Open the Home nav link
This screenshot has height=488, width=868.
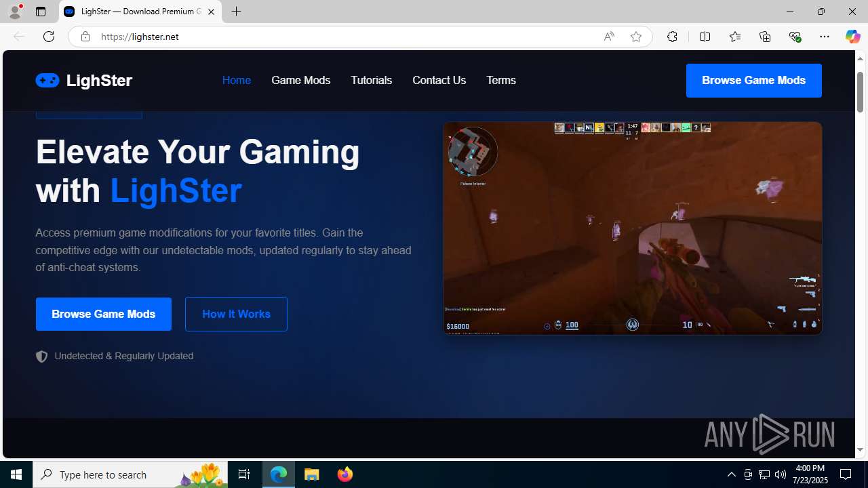click(x=236, y=80)
